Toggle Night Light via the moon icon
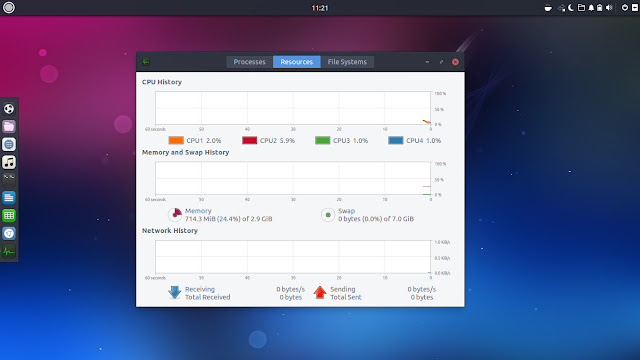 [571, 8]
